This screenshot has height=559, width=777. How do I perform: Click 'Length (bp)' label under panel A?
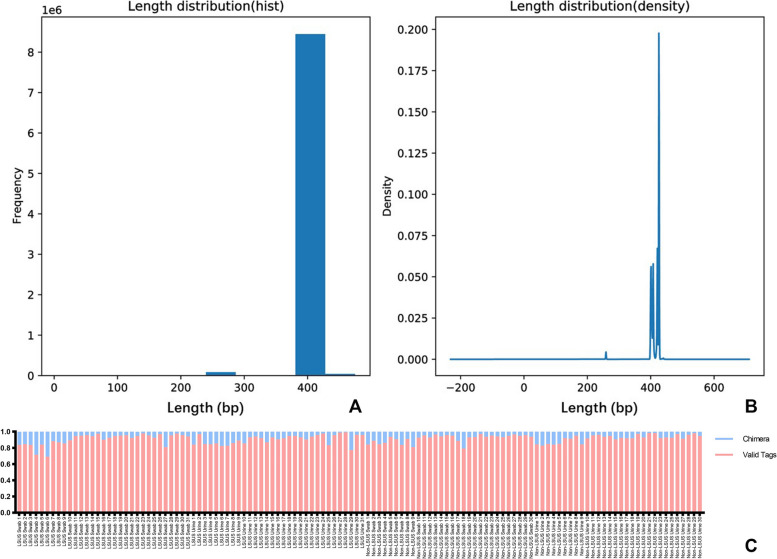pos(205,408)
